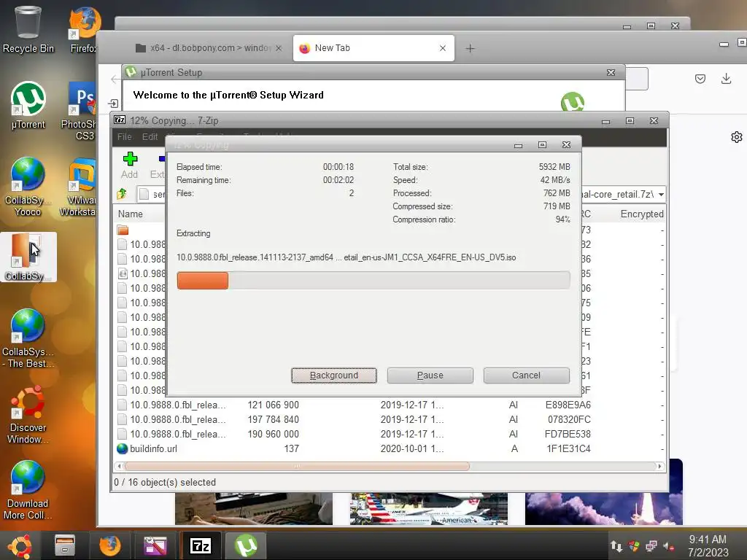Open the Recycle Bin desktop icon
The image size is (747, 560).
[28, 29]
